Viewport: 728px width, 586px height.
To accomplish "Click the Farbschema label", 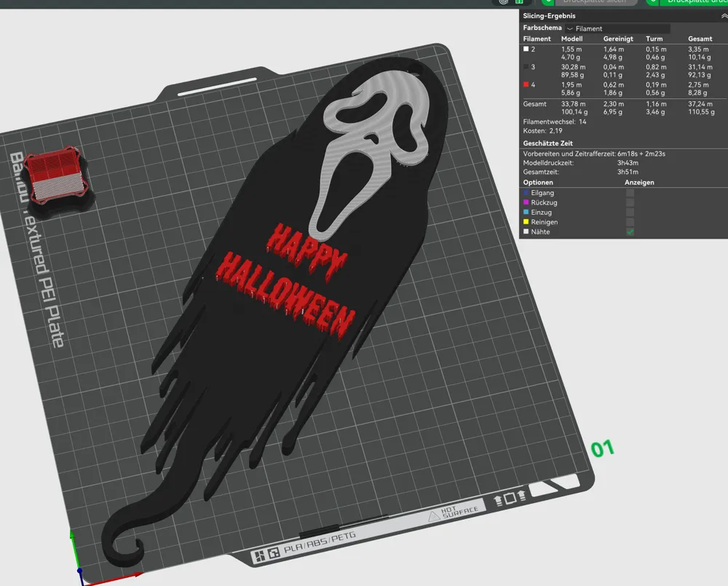I will [x=542, y=28].
